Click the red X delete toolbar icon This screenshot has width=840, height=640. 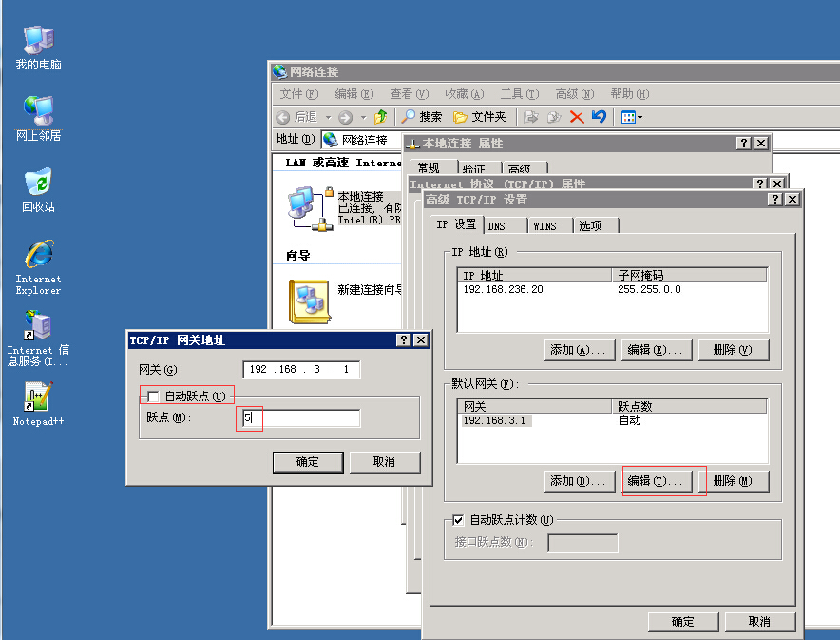pyautogui.click(x=576, y=117)
